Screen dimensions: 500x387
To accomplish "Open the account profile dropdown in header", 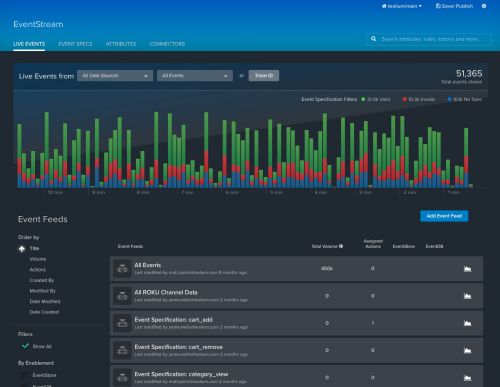I will click(x=402, y=6).
